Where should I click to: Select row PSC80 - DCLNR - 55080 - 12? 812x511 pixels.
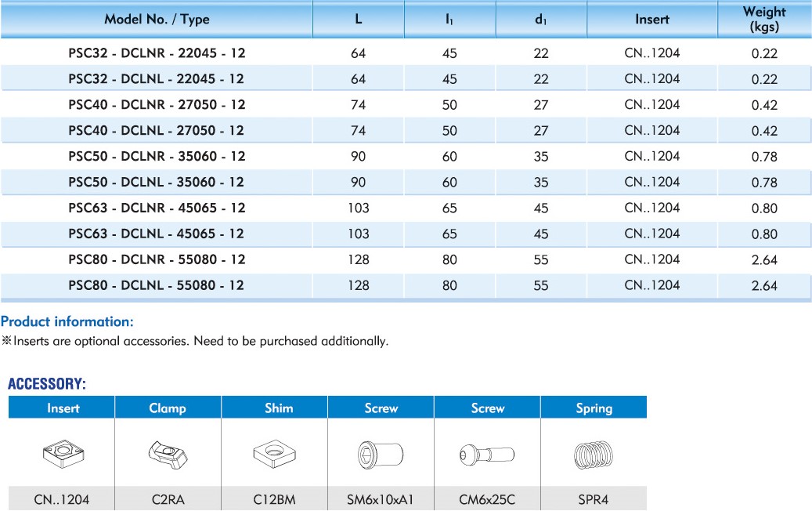pos(406,259)
